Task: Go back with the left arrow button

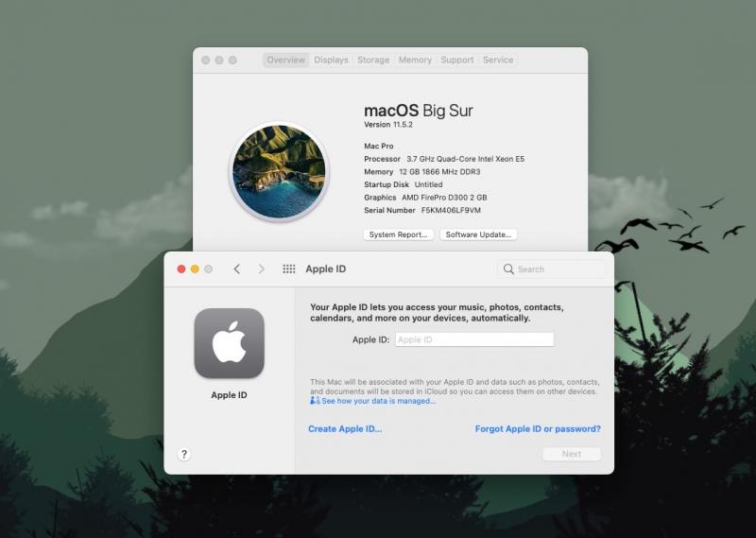Action: pos(237,269)
